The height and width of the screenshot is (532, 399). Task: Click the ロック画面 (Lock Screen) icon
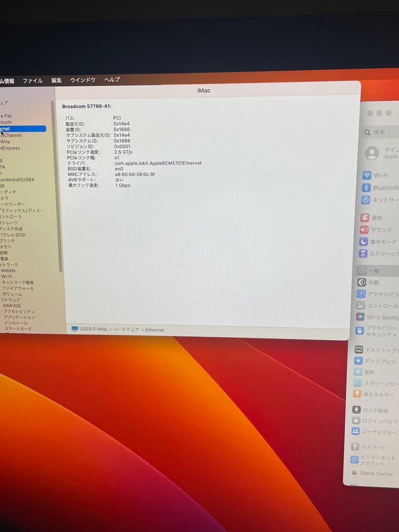pos(356,410)
